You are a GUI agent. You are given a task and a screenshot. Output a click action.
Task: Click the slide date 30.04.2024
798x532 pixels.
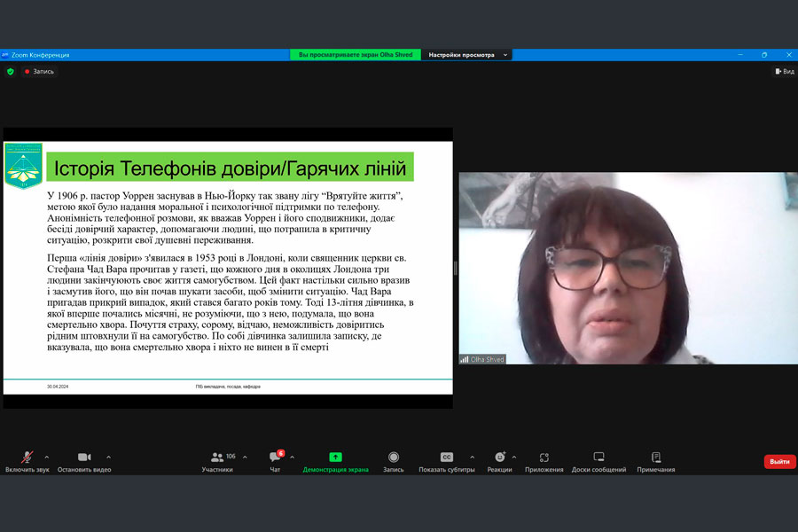coord(58,387)
